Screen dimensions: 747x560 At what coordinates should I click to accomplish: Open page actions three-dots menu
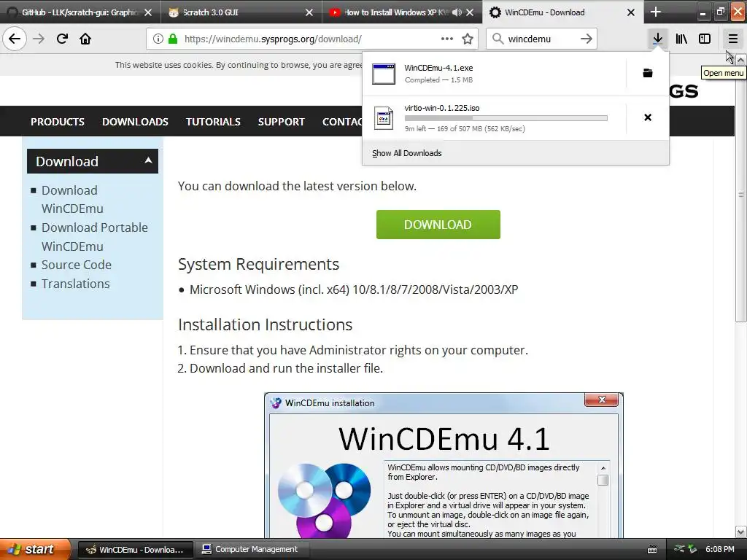coord(447,39)
